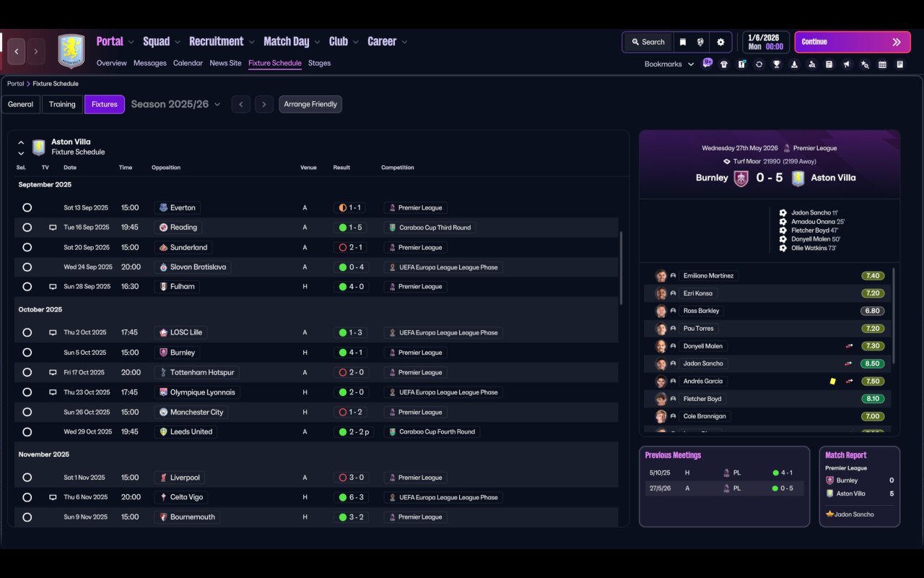Click the TV icon on the Reading fixture row
The width and height of the screenshot is (924, 578).
point(53,228)
